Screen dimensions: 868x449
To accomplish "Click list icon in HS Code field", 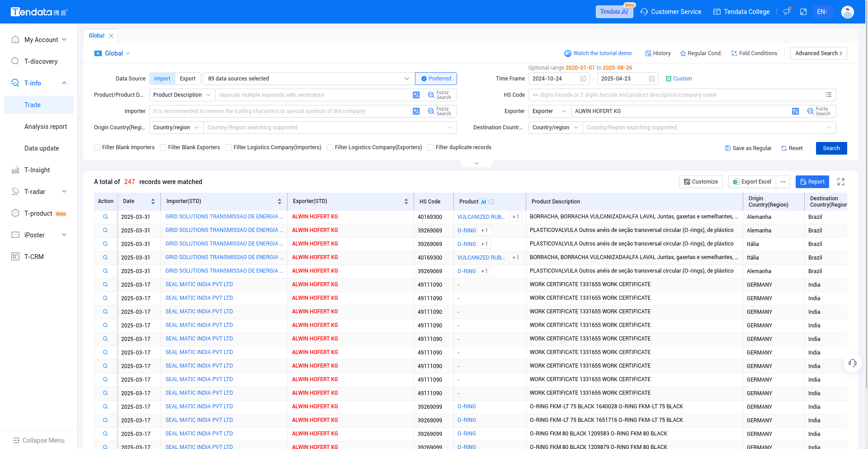I will [x=829, y=95].
